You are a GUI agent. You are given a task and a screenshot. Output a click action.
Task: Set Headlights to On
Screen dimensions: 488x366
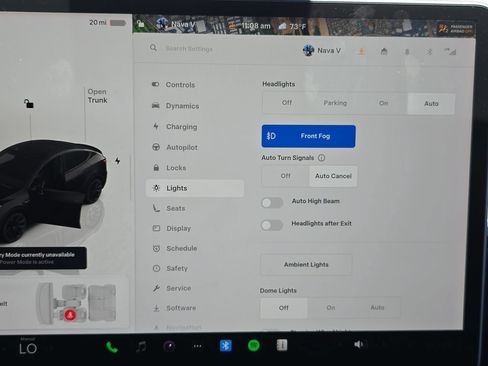tap(384, 103)
